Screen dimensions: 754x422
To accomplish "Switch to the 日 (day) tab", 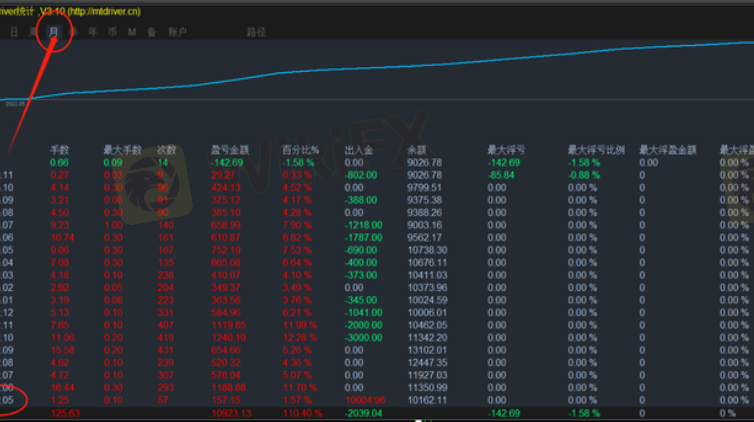I will [14, 32].
